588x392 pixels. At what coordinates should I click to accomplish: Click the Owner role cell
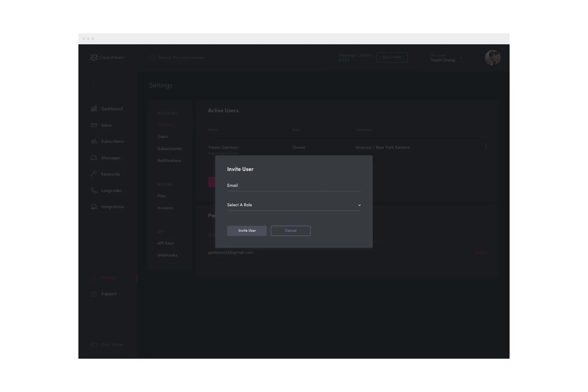pos(299,147)
